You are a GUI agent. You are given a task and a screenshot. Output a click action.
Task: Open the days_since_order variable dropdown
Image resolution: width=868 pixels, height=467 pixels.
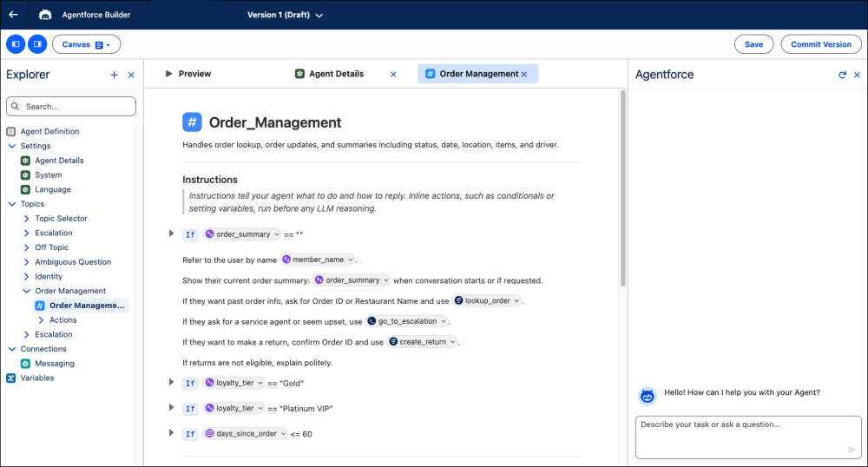coord(246,434)
